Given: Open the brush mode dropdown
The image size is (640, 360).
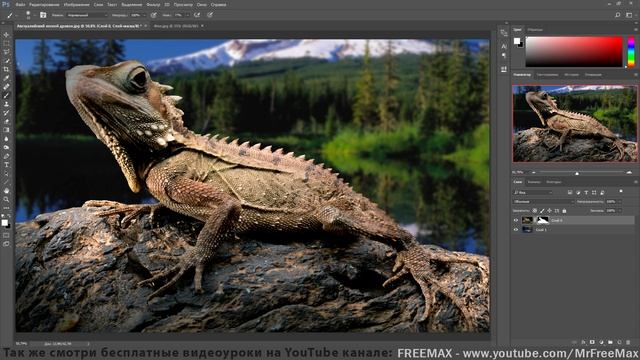Looking at the screenshot, I should pyautogui.click(x=87, y=15).
